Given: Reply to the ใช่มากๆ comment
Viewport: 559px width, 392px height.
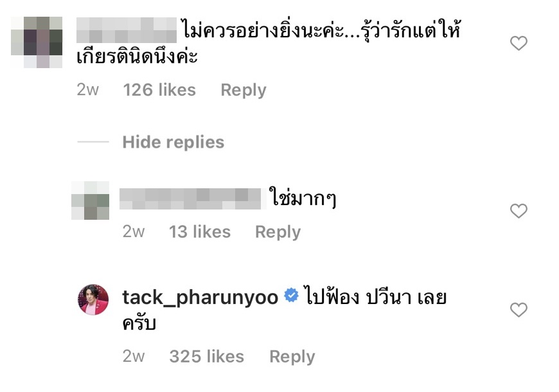Looking at the screenshot, I should coord(278,232).
